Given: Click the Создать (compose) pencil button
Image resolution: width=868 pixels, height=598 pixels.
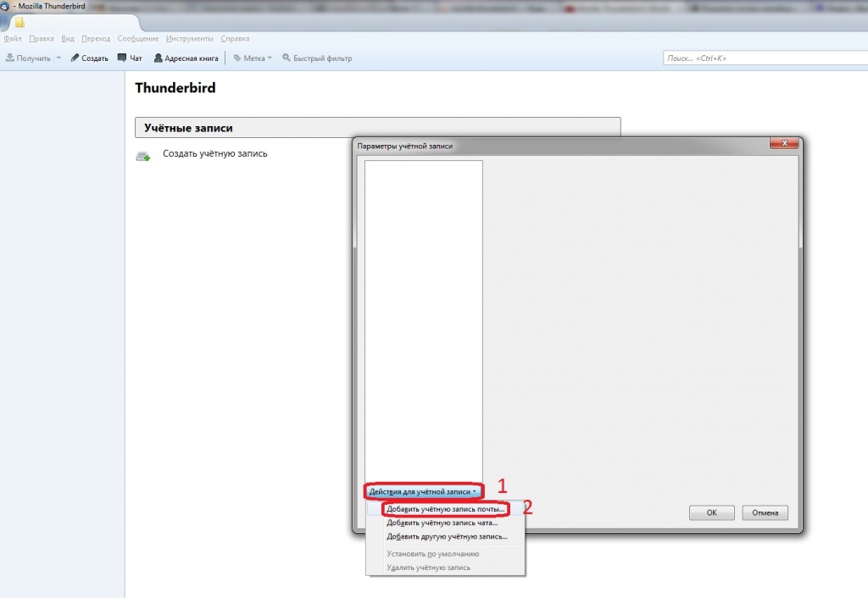Looking at the screenshot, I should [x=90, y=58].
